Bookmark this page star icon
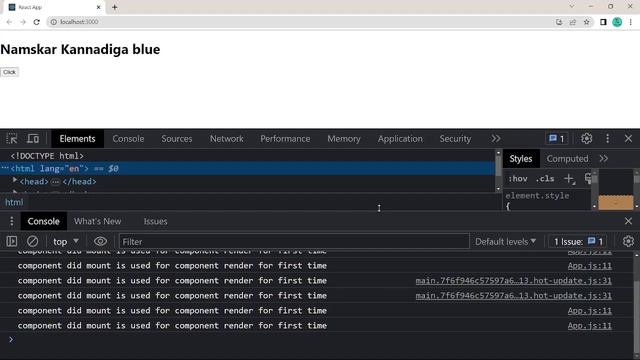The height and width of the screenshot is (360, 640). (587, 22)
